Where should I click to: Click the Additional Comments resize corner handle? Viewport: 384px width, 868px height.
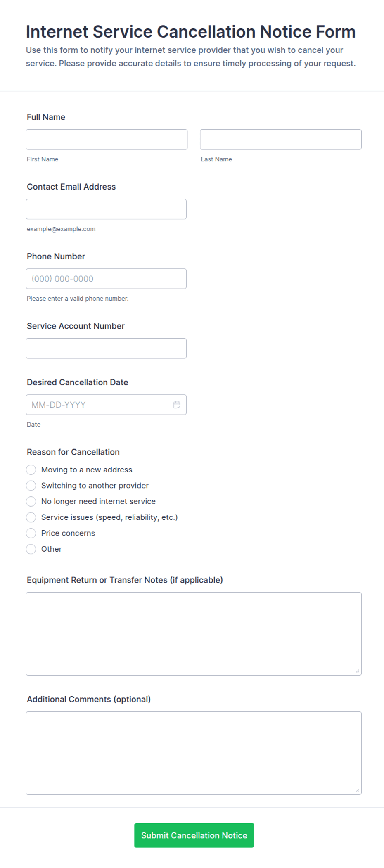[x=358, y=791]
